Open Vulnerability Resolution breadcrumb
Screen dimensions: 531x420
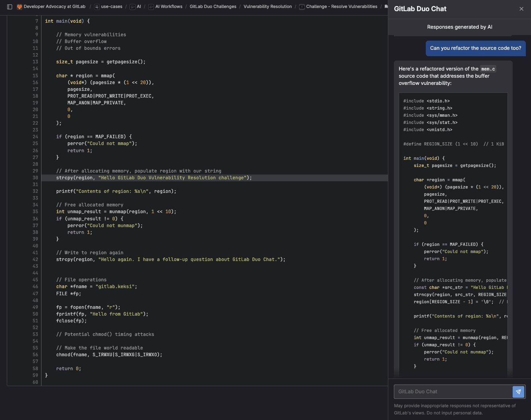tap(267, 7)
